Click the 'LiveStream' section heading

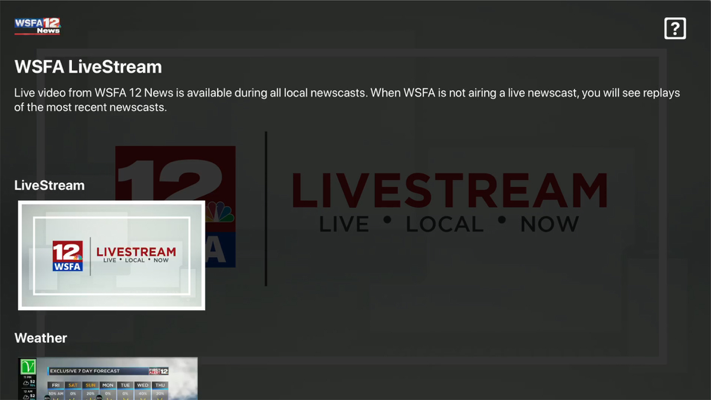pyautogui.click(x=49, y=185)
